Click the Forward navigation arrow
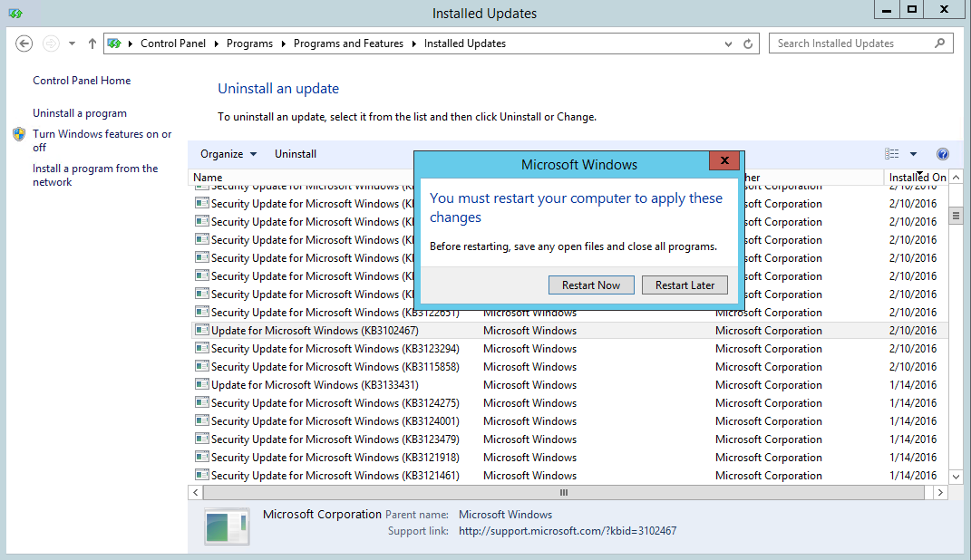Screen dimensions: 971x560 51,43
